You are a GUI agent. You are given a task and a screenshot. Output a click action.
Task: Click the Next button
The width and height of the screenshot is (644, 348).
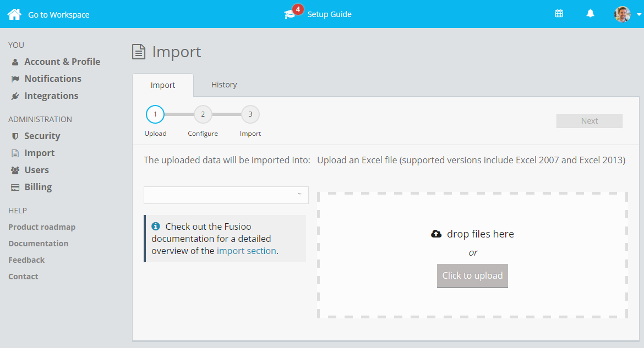pyautogui.click(x=589, y=121)
